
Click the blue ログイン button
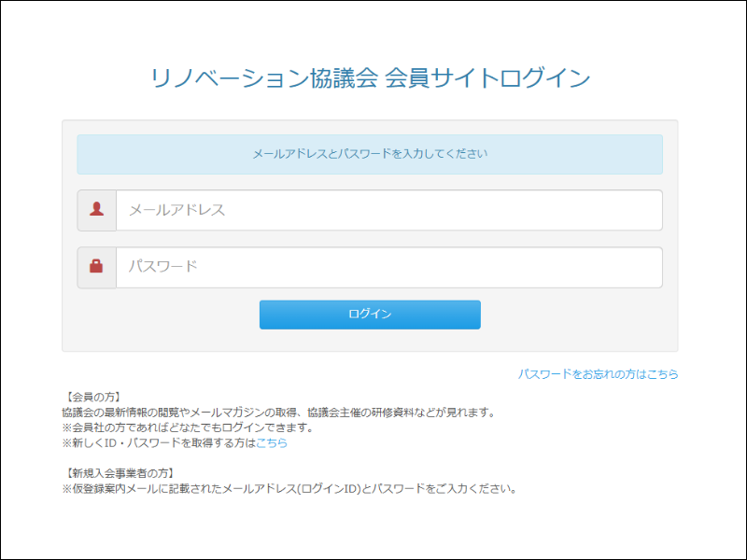click(x=370, y=315)
